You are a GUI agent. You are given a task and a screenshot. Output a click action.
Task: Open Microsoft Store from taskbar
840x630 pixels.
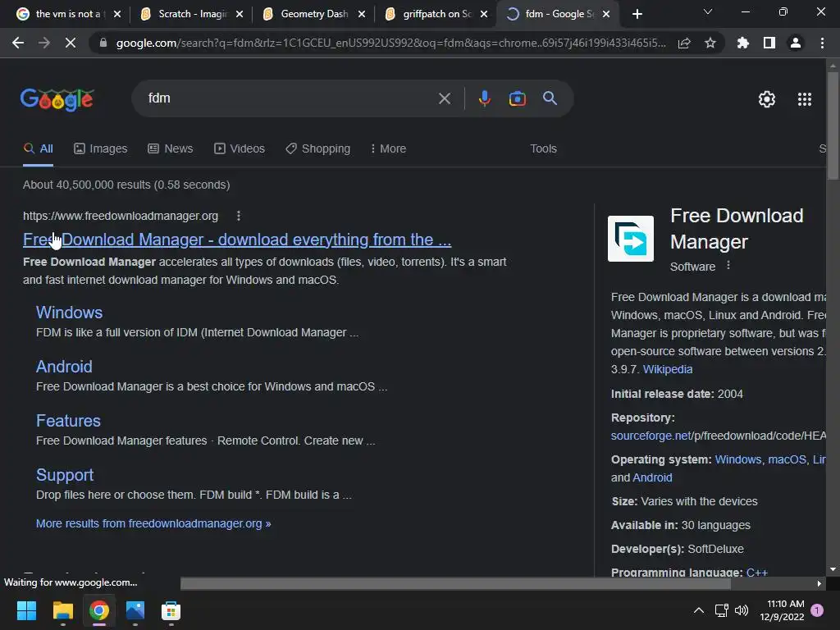click(x=171, y=610)
